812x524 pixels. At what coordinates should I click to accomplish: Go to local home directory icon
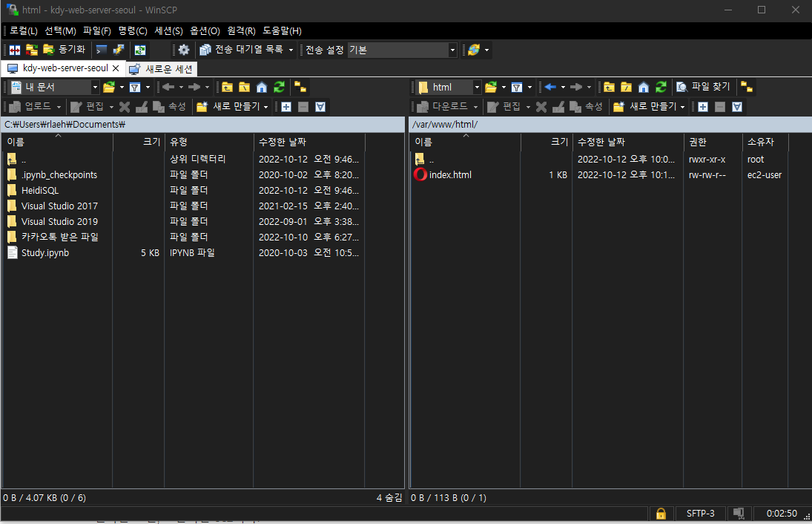[262, 87]
